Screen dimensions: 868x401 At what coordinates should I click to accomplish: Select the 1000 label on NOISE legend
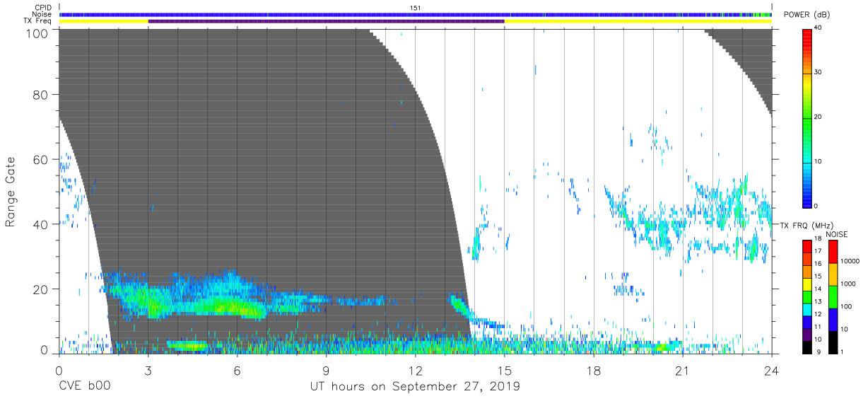point(848,284)
